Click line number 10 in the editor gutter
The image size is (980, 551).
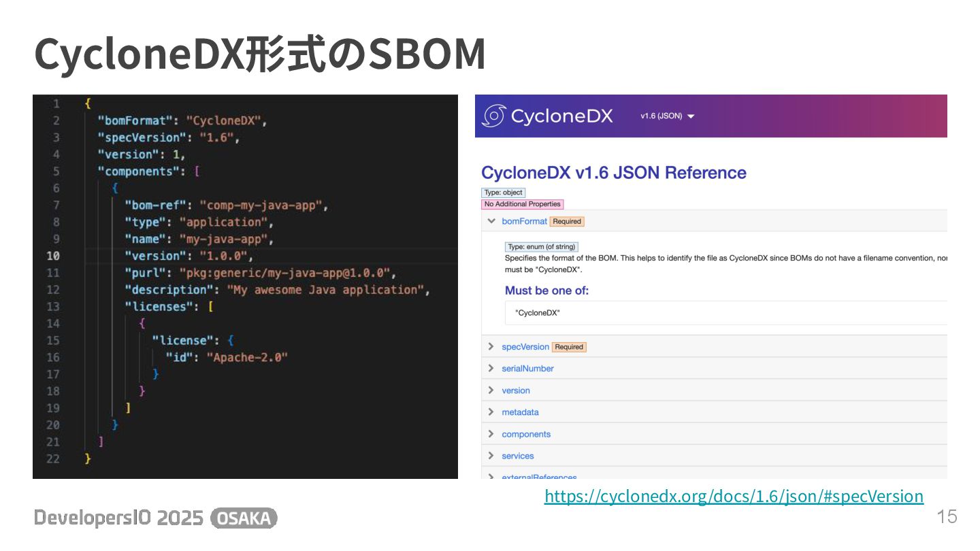52,256
